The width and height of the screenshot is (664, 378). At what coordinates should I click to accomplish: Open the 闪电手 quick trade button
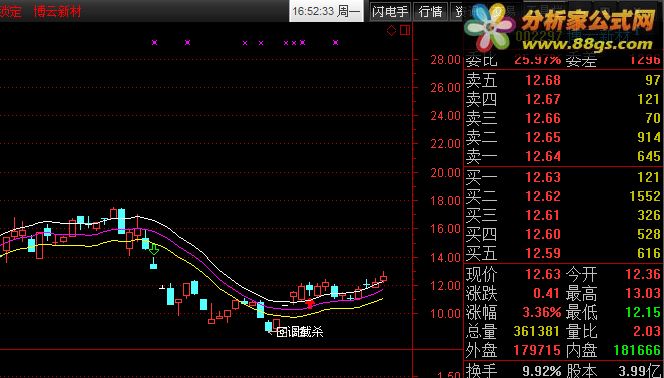click(390, 11)
